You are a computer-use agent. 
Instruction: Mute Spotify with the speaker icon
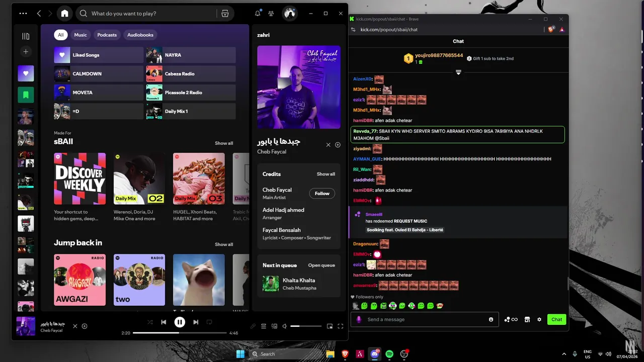tap(284, 326)
